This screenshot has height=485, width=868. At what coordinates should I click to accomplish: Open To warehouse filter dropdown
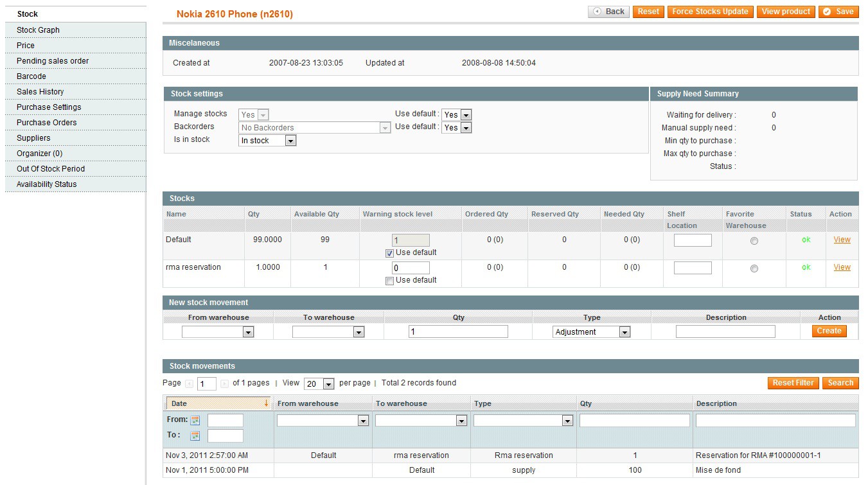tap(421, 421)
